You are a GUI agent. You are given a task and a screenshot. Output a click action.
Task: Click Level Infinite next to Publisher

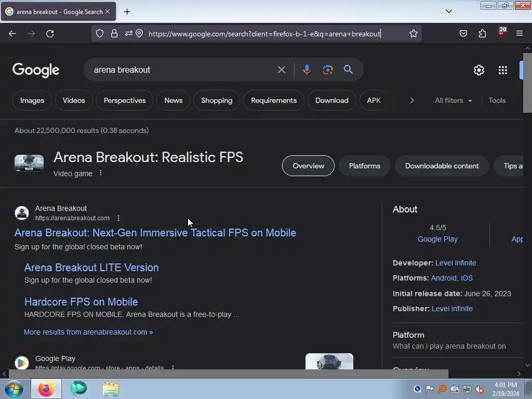[x=452, y=309]
